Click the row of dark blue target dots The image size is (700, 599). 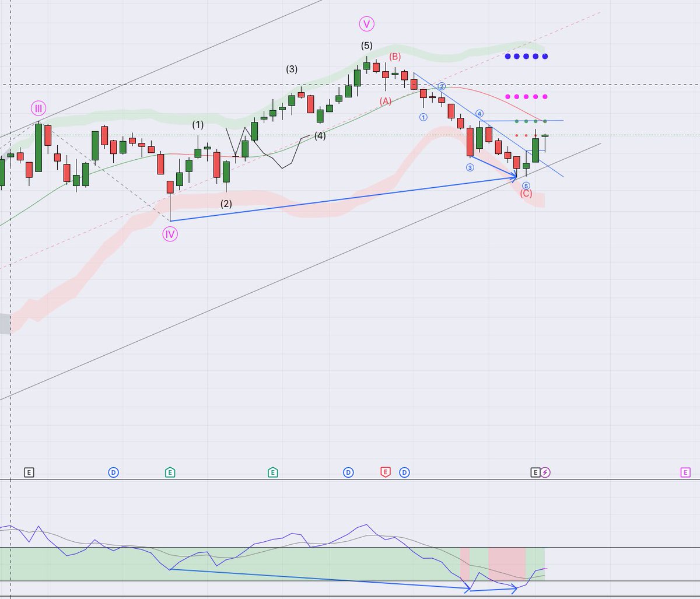[x=526, y=57]
